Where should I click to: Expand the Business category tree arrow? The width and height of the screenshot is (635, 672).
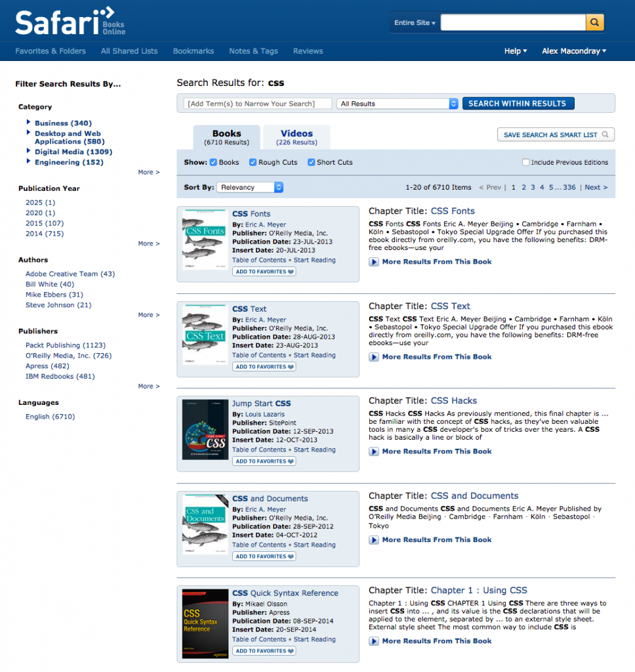[x=28, y=122]
